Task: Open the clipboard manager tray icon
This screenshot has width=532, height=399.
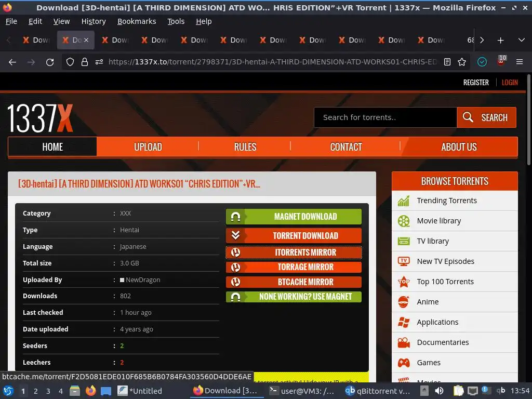Action: point(458,391)
